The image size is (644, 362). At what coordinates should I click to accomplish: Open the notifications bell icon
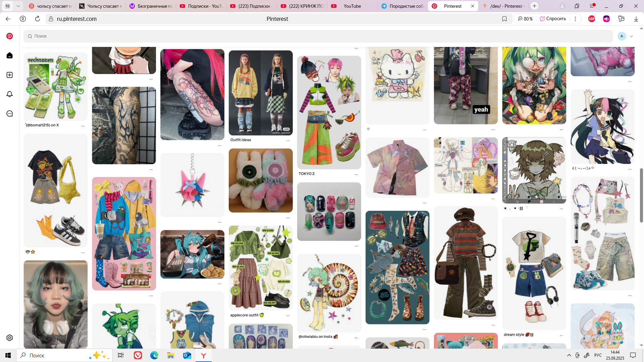(x=10, y=94)
